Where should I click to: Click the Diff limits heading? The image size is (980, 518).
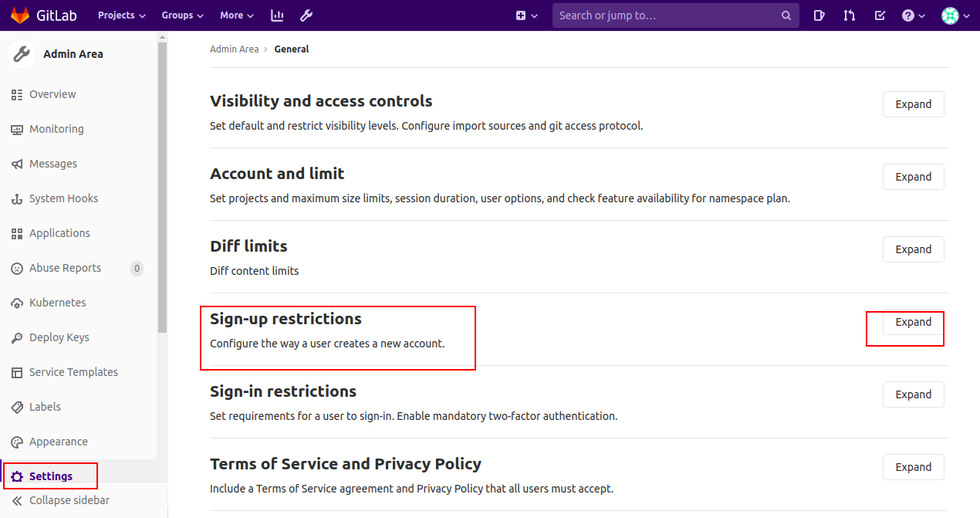tap(248, 246)
